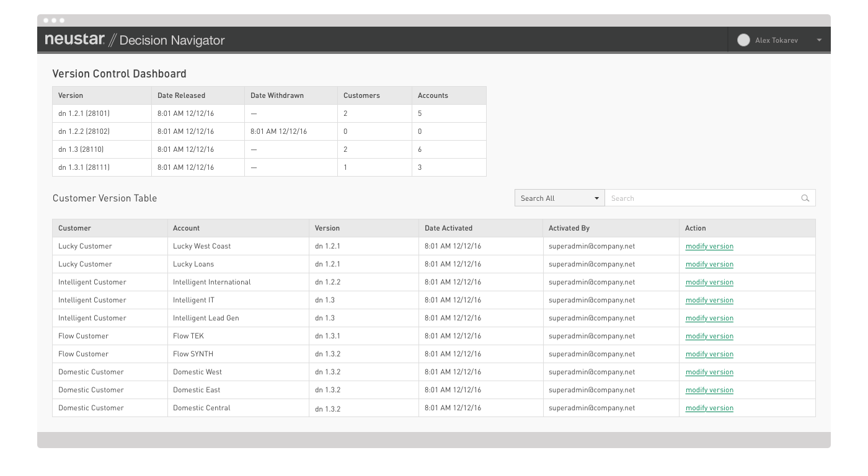Click the Customer Version Table heading
The height and width of the screenshot is (476, 868).
105,198
